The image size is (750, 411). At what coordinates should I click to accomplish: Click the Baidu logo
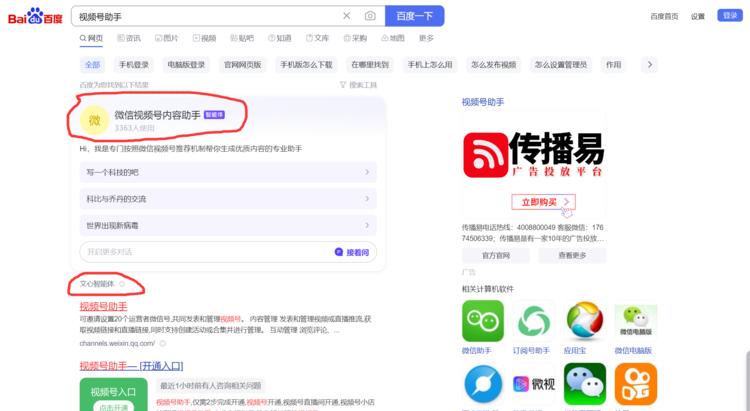click(x=35, y=16)
